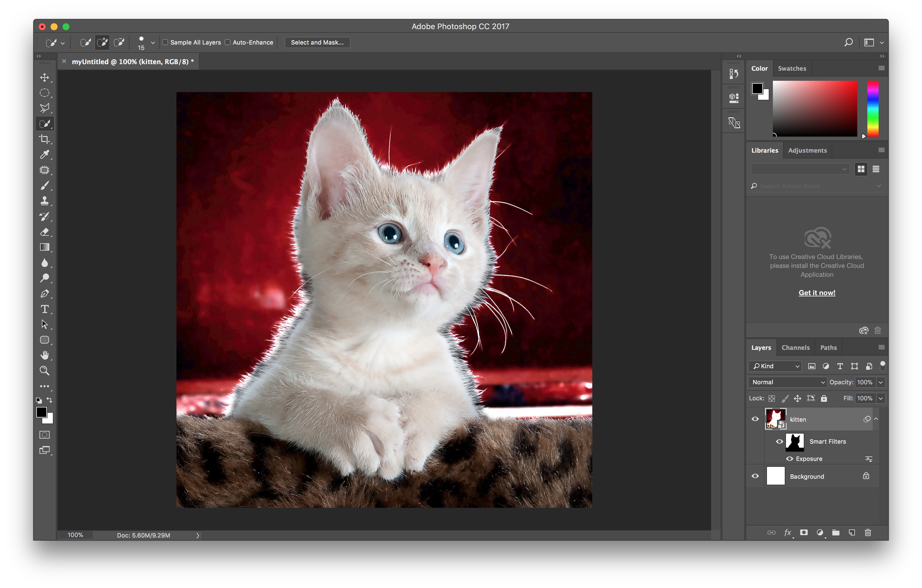The height and width of the screenshot is (588, 922).
Task: Select the Brush tool
Action: (45, 186)
